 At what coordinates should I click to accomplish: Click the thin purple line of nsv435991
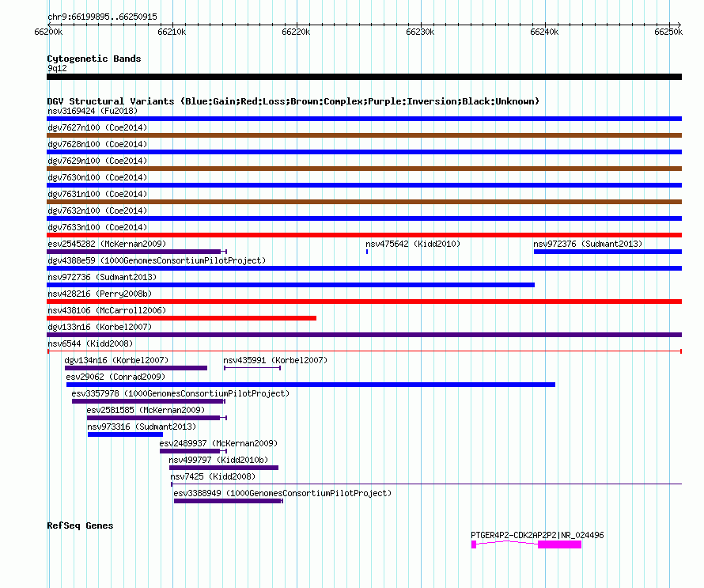point(252,368)
